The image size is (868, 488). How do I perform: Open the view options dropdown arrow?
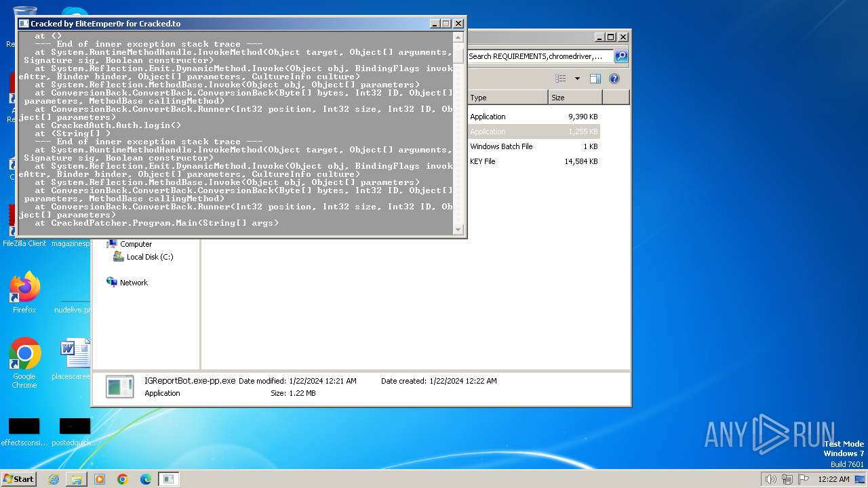click(577, 79)
